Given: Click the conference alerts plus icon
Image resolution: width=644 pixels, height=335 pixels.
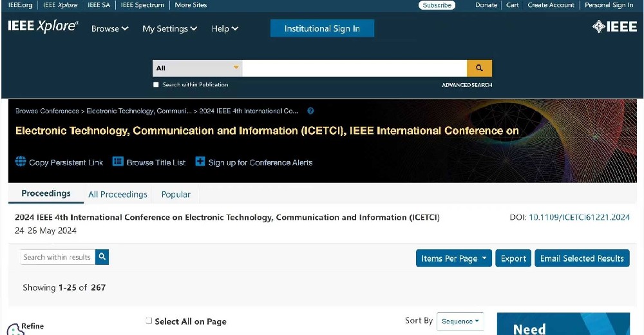Looking at the screenshot, I should coord(200,162).
